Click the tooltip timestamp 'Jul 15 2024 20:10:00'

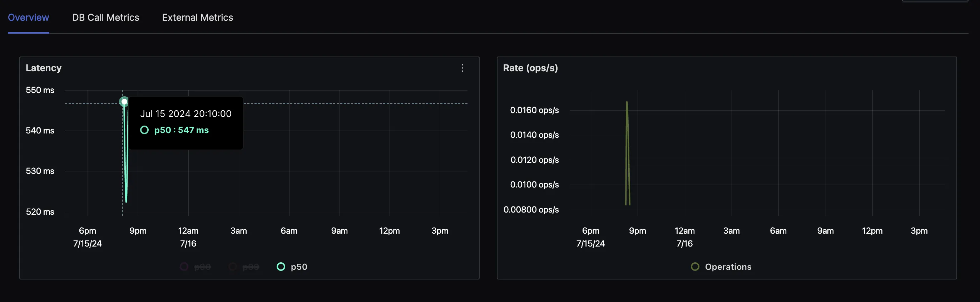click(185, 114)
